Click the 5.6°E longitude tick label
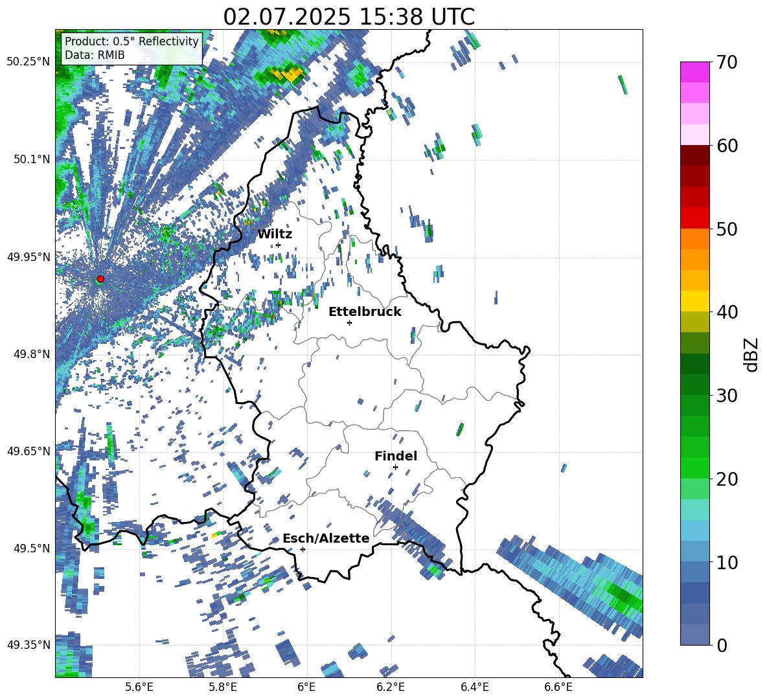The width and height of the screenshot is (767, 700). tap(139, 687)
